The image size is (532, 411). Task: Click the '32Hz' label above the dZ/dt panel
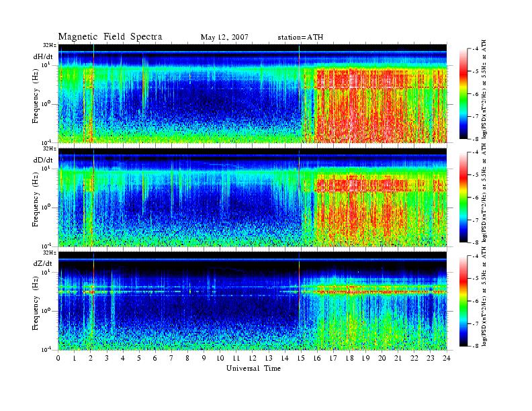click(x=50, y=253)
